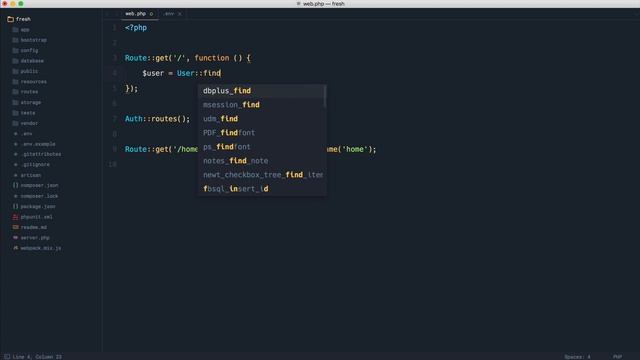
Task: Choose msession_find autocomplete suggestion
Action: click(x=261, y=105)
